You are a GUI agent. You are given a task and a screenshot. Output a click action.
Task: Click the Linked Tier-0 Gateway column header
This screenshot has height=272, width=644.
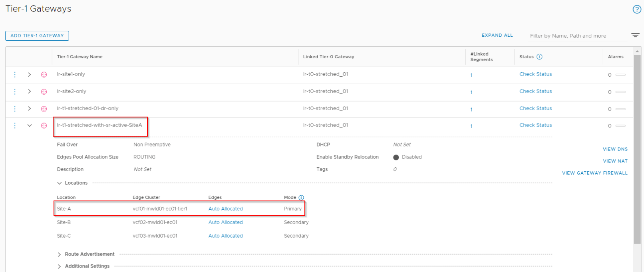click(x=328, y=57)
